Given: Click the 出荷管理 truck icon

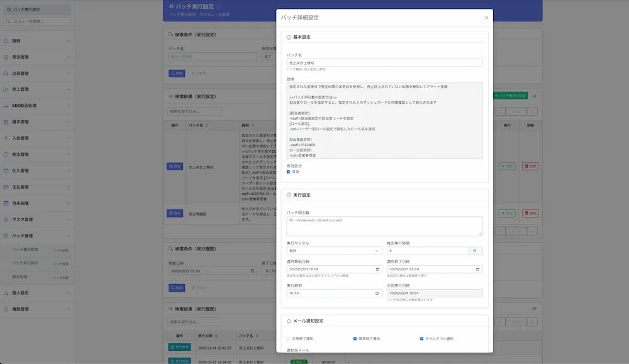Looking at the screenshot, I should pyautogui.click(x=6, y=74).
